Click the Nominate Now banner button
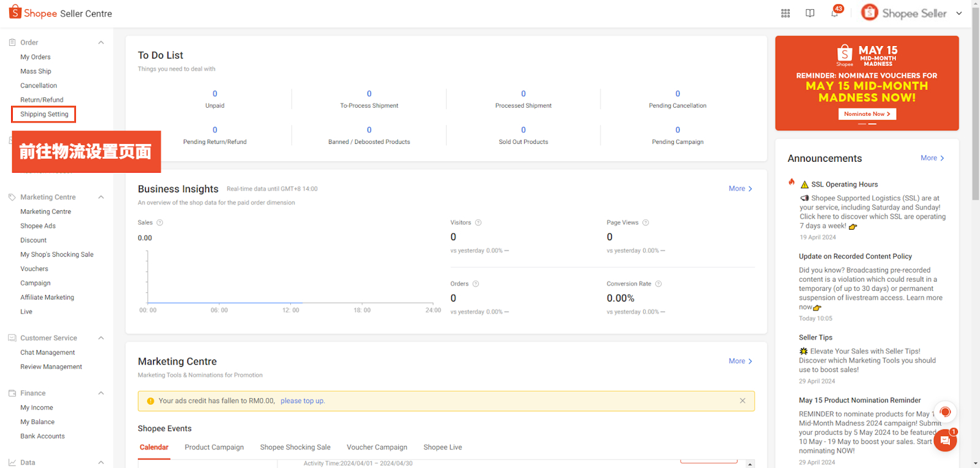The image size is (980, 468). [867, 114]
